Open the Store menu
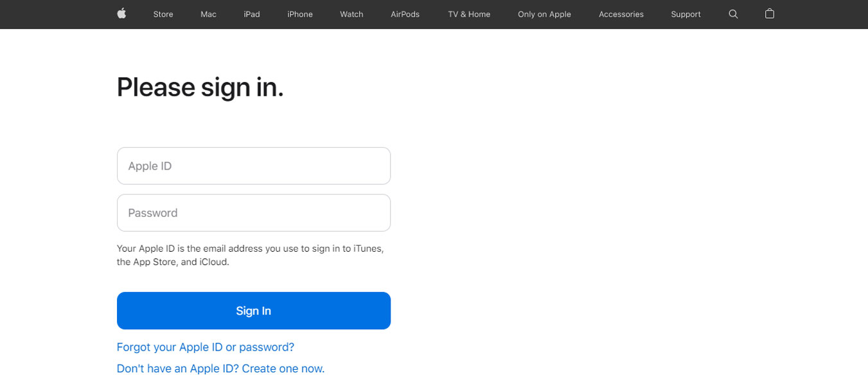This screenshot has width=868, height=389. (x=163, y=14)
